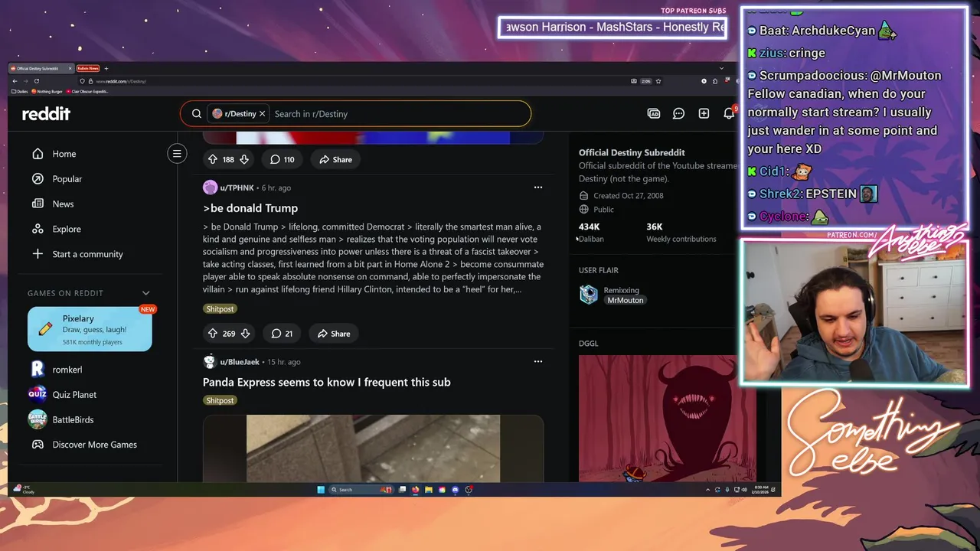Open BattleBirds game

pos(73,419)
